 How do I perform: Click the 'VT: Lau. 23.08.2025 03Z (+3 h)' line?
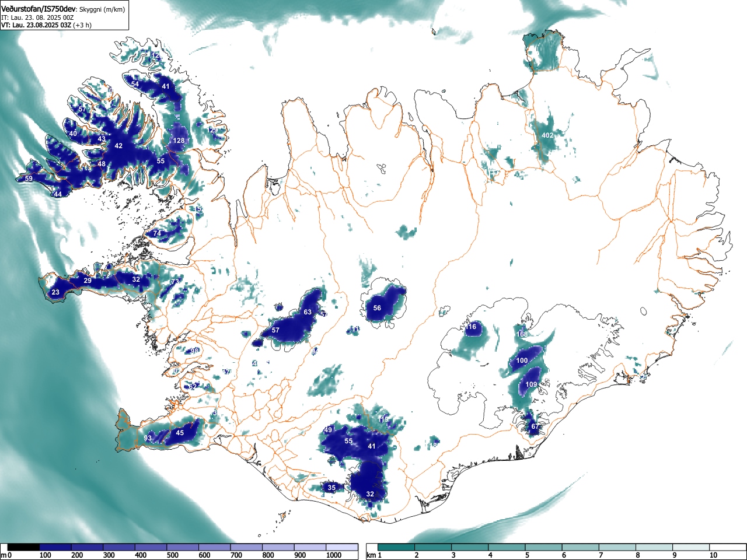tap(46, 25)
